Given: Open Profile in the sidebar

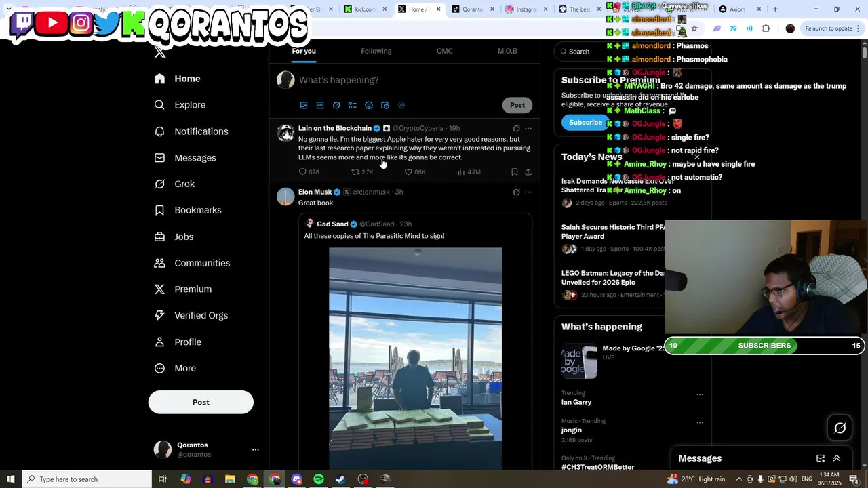Looking at the screenshot, I should point(178,342).
